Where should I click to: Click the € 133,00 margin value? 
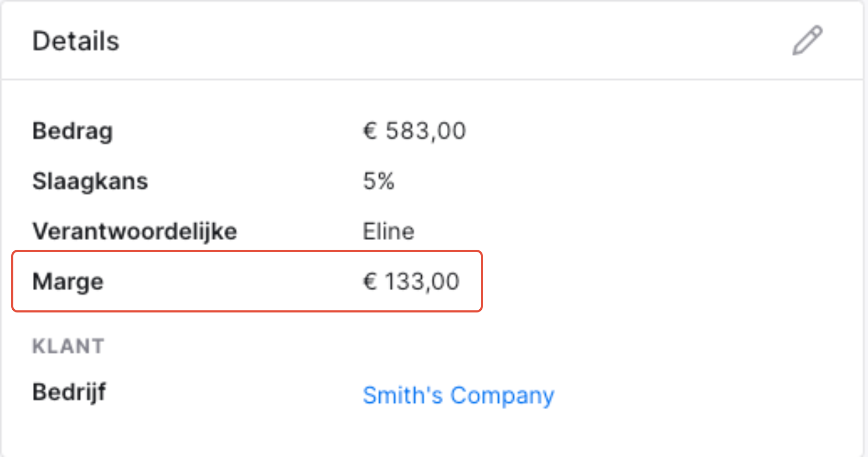pyautogui.click(x=411, y=282)
